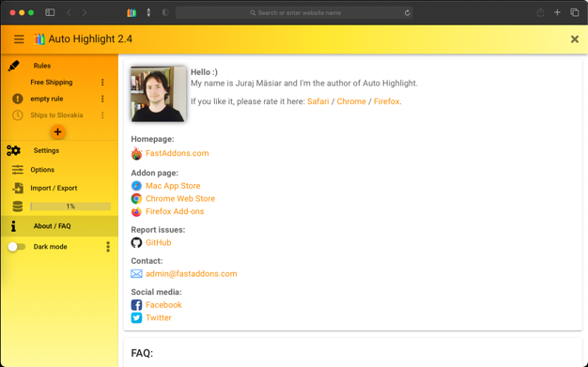The image size is (588, 367).
Task: Click the envelope mail icon
Action: click(x=136, y=274)
